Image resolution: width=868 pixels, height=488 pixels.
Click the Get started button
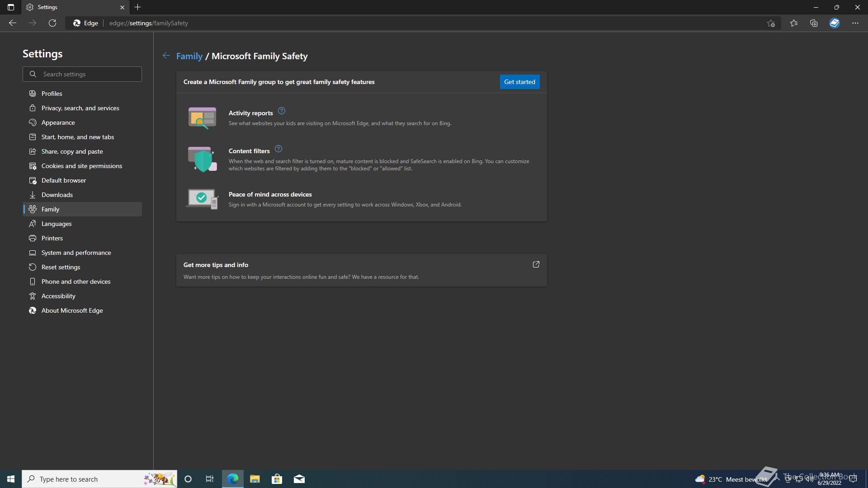click(519, 82)
